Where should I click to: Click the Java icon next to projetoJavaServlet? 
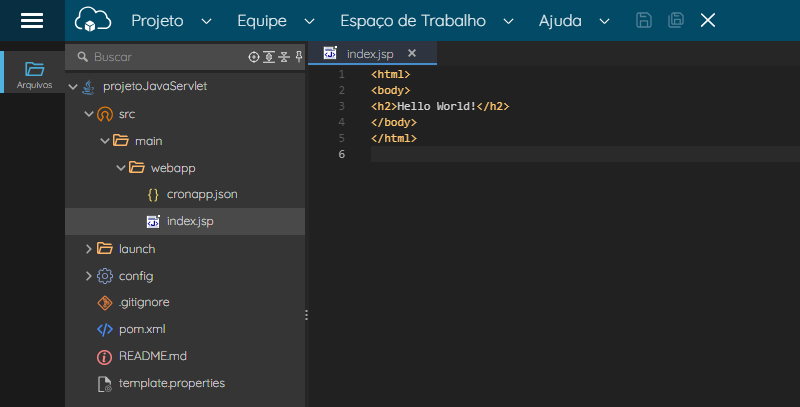[89, 87]
